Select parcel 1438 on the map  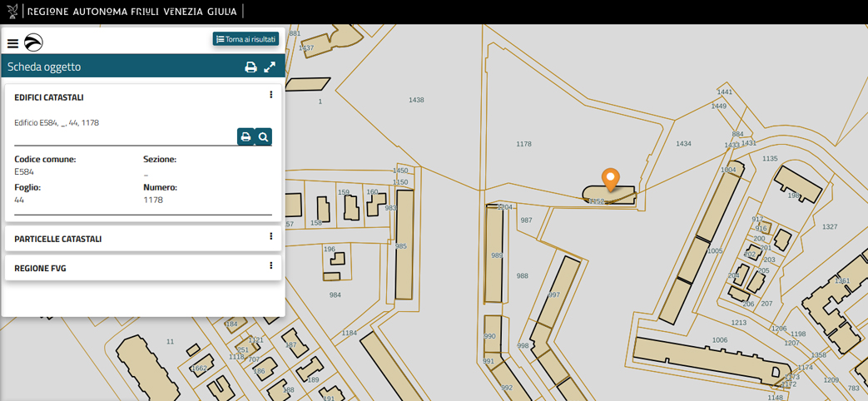coord(416,100)
